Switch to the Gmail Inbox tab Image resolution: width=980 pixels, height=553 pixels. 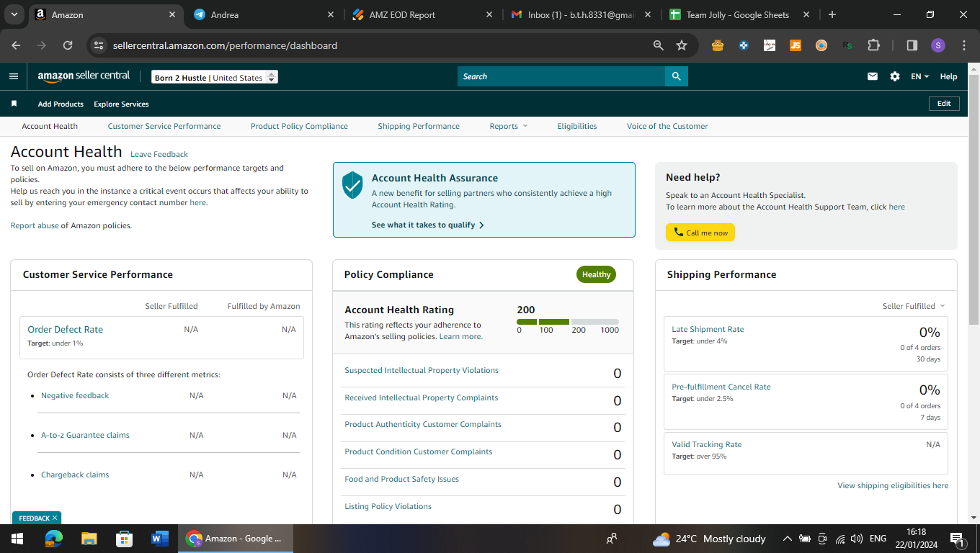[582, 14]
